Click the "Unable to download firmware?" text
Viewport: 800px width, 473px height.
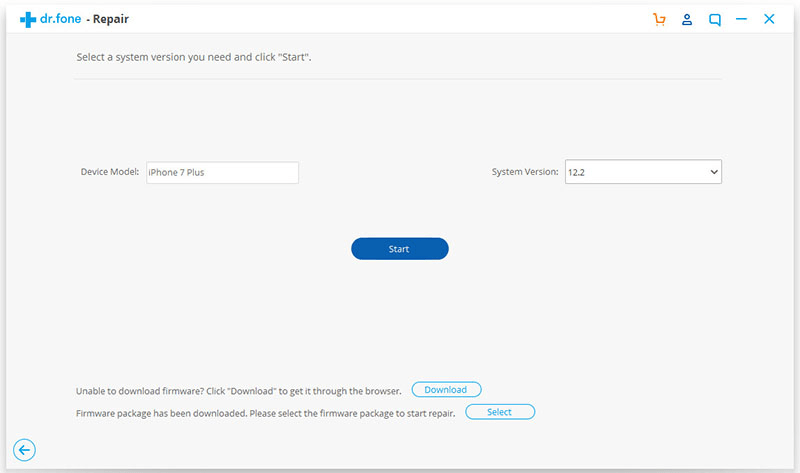click(238, 390)
